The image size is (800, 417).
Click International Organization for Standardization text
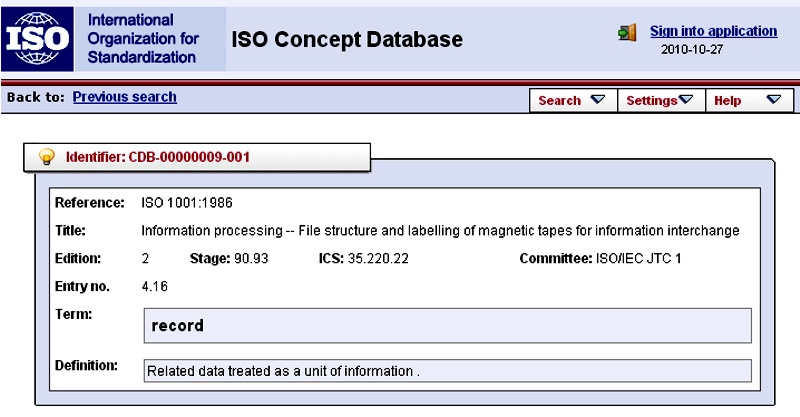(x=143, y=39)
